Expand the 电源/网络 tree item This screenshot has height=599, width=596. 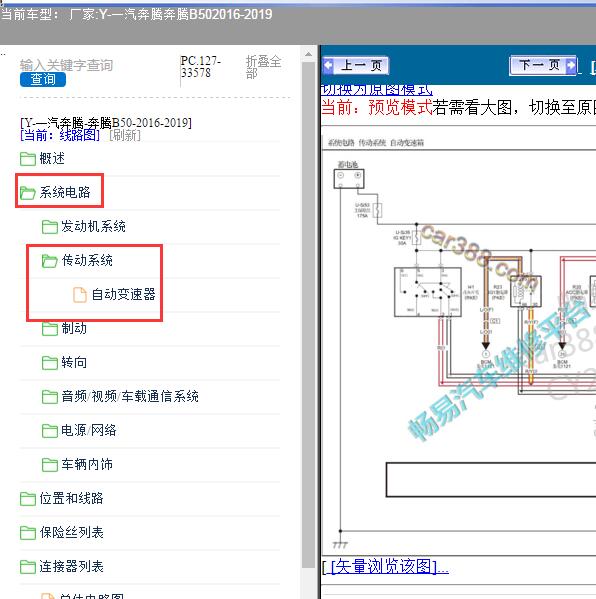(x=89, y=431)
